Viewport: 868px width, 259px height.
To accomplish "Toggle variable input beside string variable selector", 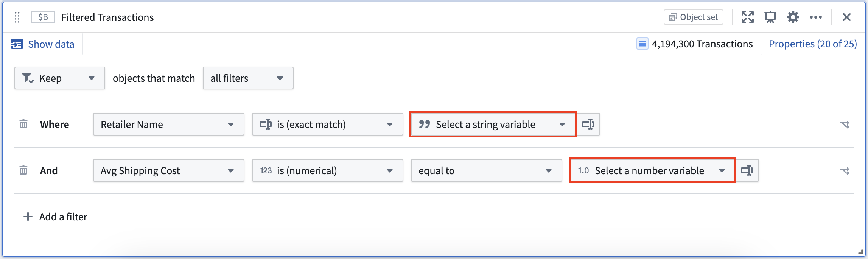I will pyautogui.click(x=588, y=124).
